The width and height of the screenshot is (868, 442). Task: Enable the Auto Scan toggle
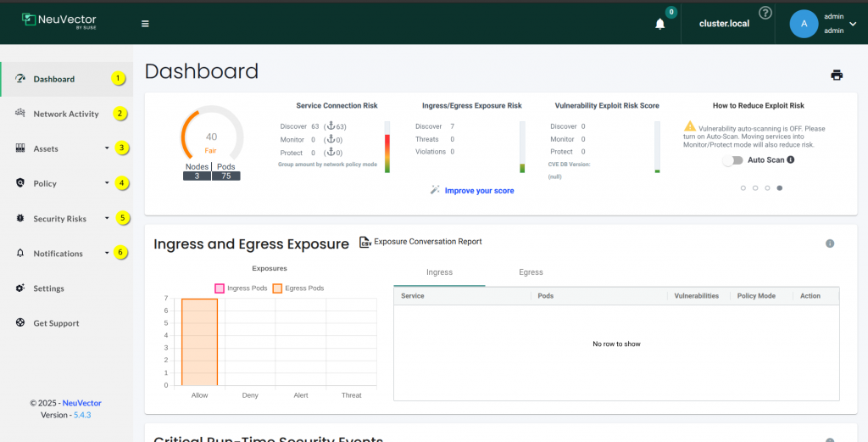point(732,159)
